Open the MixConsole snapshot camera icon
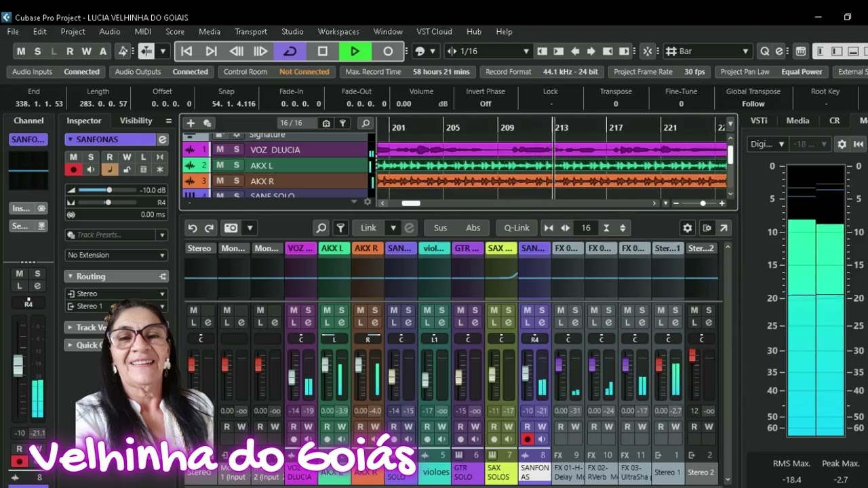Viewport: 868px width, 488px height. (231, 228)
